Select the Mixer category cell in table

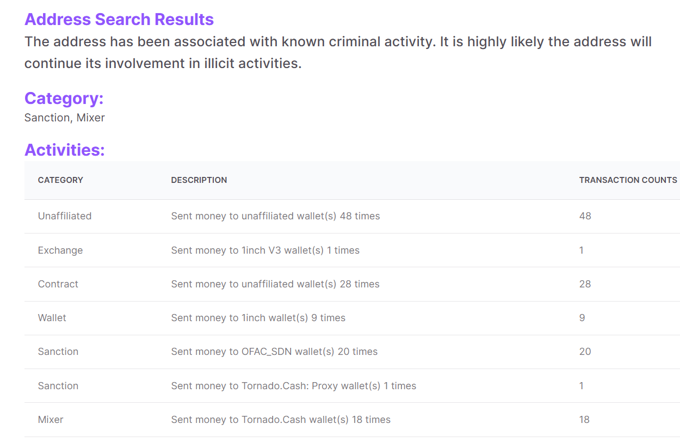50,420
